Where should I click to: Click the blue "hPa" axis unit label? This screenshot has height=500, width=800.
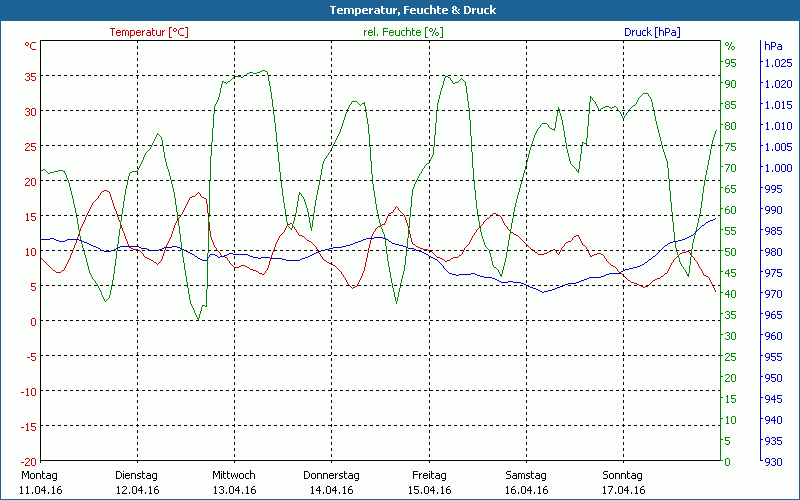click(x=773, y=46)
